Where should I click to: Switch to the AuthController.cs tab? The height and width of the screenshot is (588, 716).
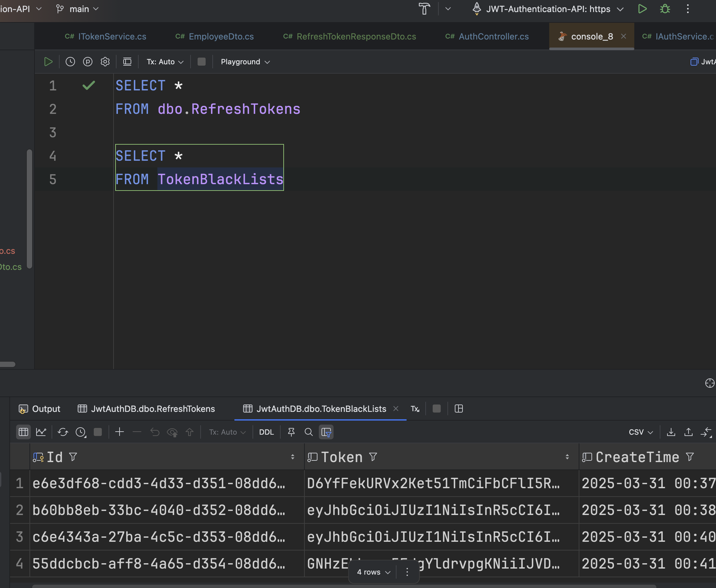(x=493, y=36)
